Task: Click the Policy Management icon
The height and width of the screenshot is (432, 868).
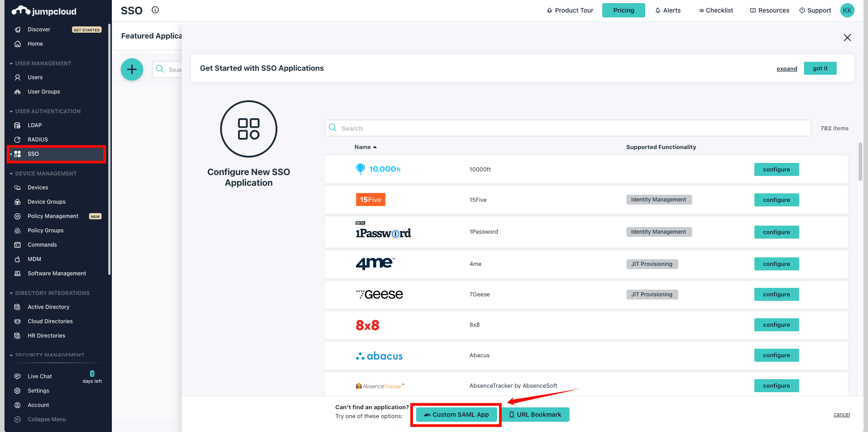Action: (17, 216)
